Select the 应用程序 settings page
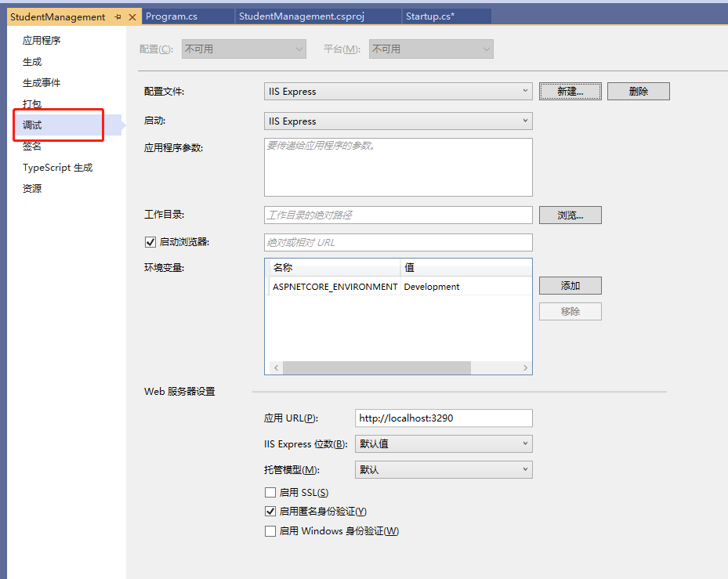The image size is (728, 579). pos(42,41)
